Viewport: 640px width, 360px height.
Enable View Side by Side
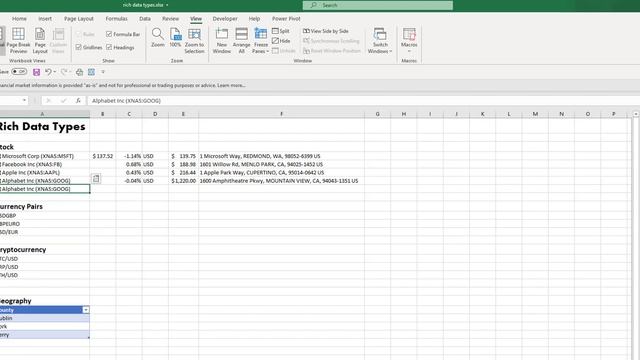point(326,31)
